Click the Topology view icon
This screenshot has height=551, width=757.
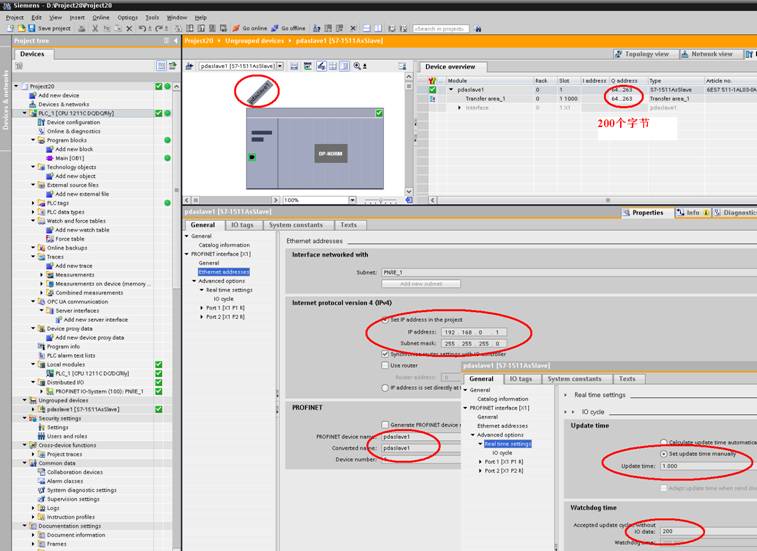tap(618, 54)
